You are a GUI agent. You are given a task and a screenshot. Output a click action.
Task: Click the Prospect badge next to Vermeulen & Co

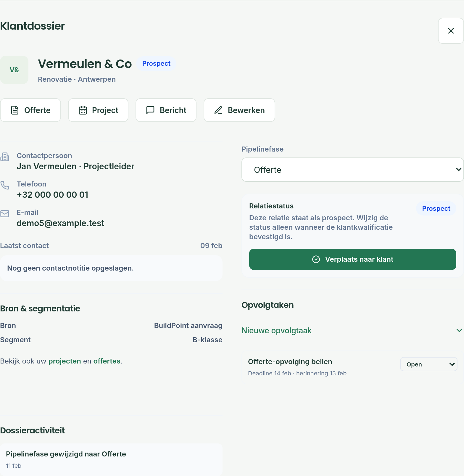coord(156,64)
